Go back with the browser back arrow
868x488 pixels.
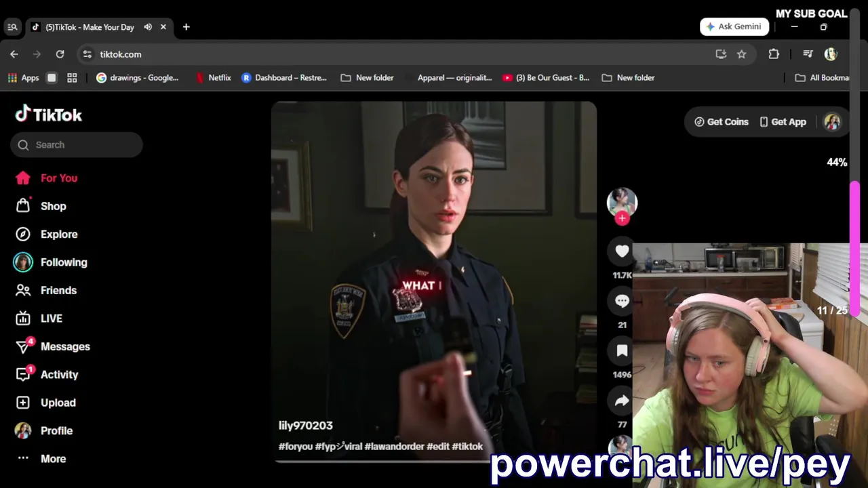point(14,54)
